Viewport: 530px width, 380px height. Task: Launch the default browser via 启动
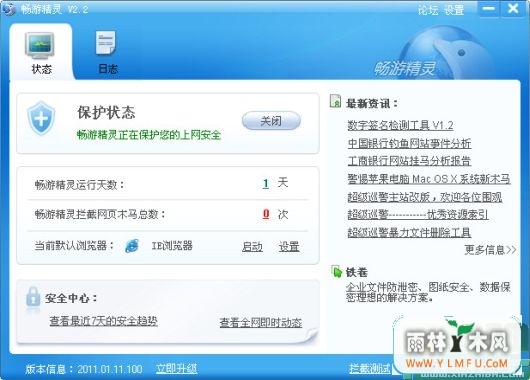pos(252,247)
